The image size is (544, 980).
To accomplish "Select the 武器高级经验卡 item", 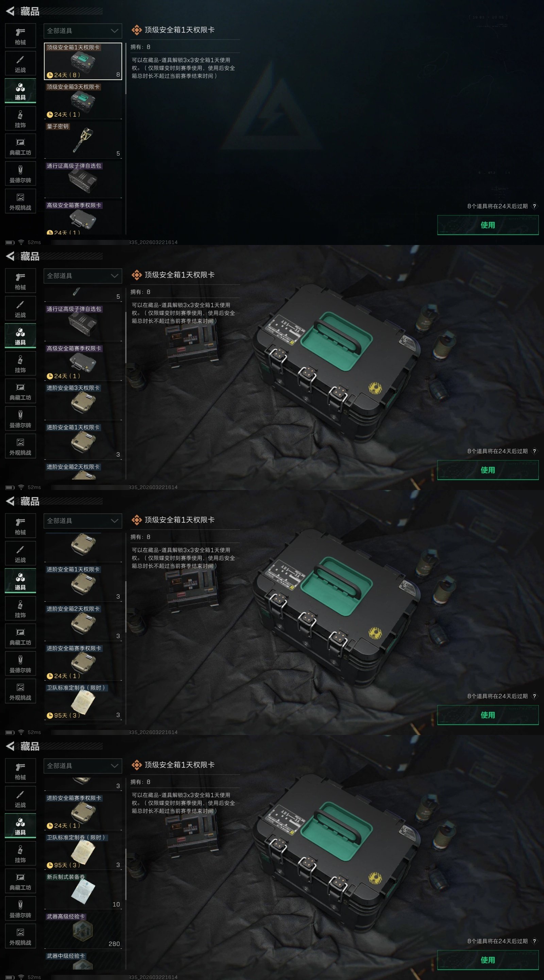I will [83, 930].
